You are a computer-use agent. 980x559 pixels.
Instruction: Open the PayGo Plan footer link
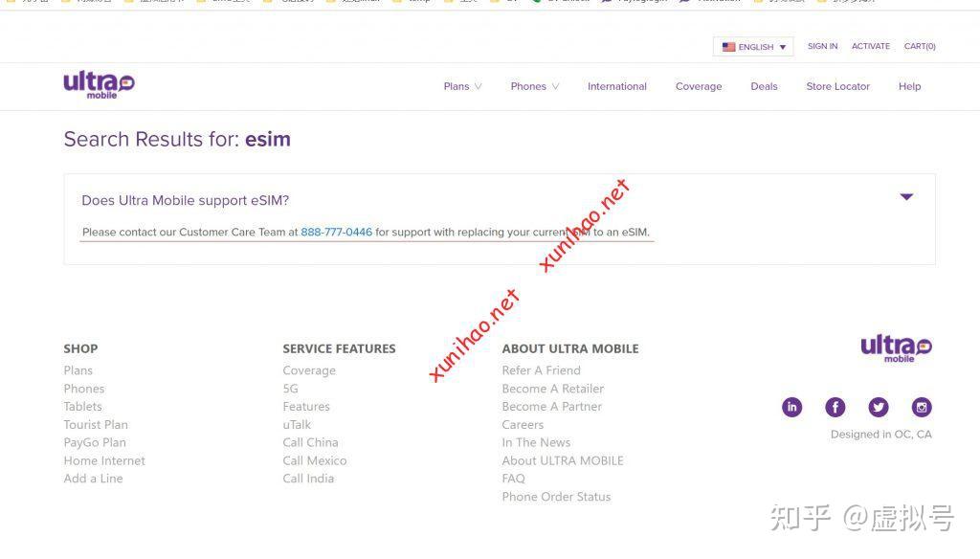[95, 442]
